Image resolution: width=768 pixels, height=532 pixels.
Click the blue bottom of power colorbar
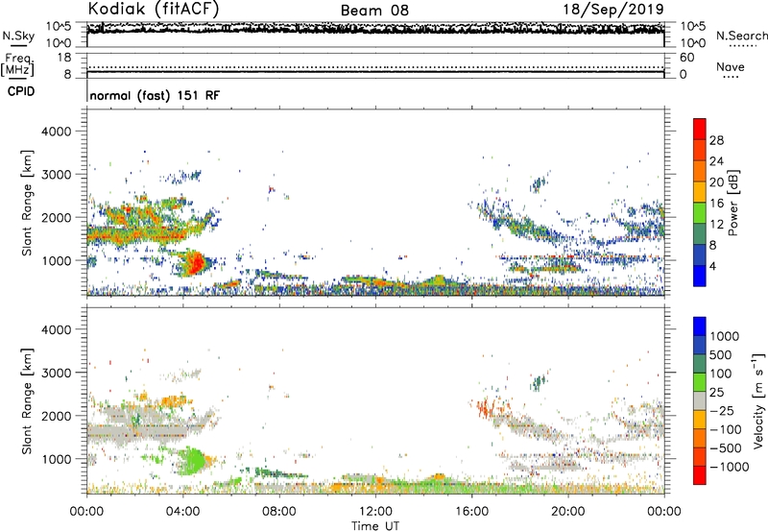click(x=700, y=276)
